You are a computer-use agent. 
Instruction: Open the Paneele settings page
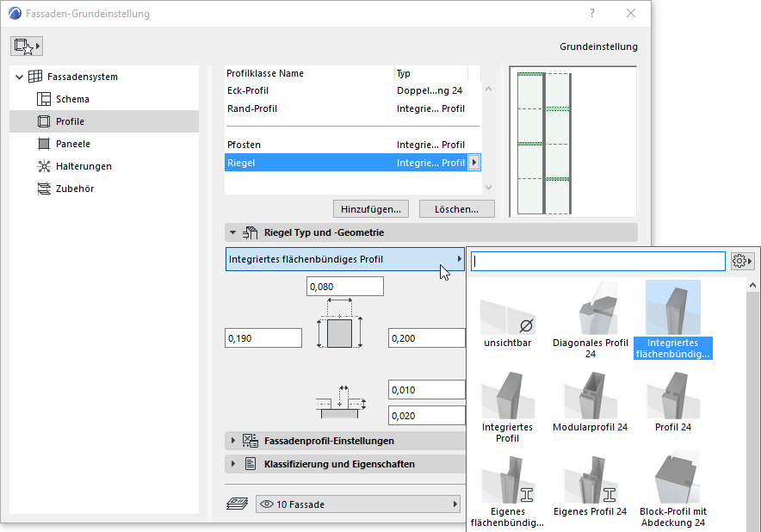72,144
